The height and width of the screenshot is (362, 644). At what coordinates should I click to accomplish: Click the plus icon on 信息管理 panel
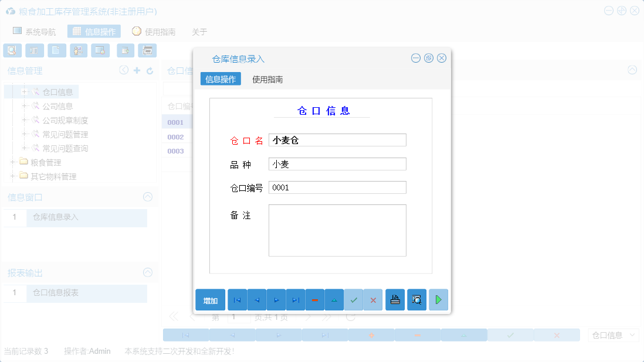(x=135, y=70)
